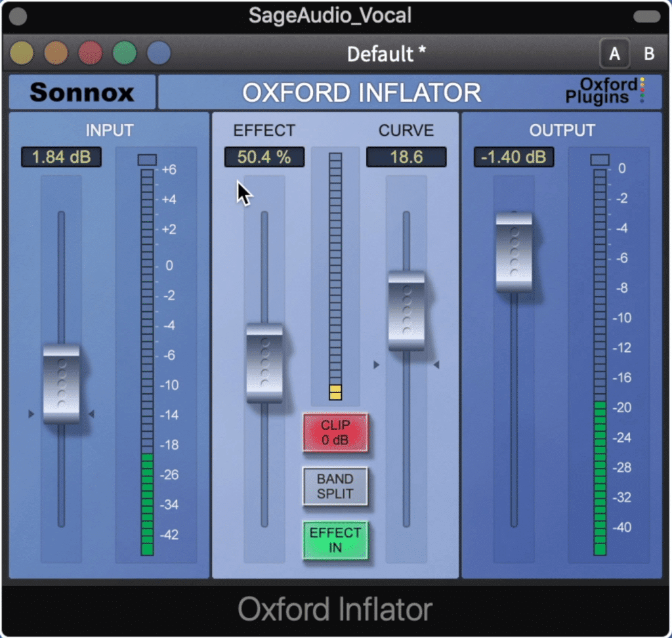Click the yellow preset color button
This screenshot has width=672, height=638.
click(22, 53)
